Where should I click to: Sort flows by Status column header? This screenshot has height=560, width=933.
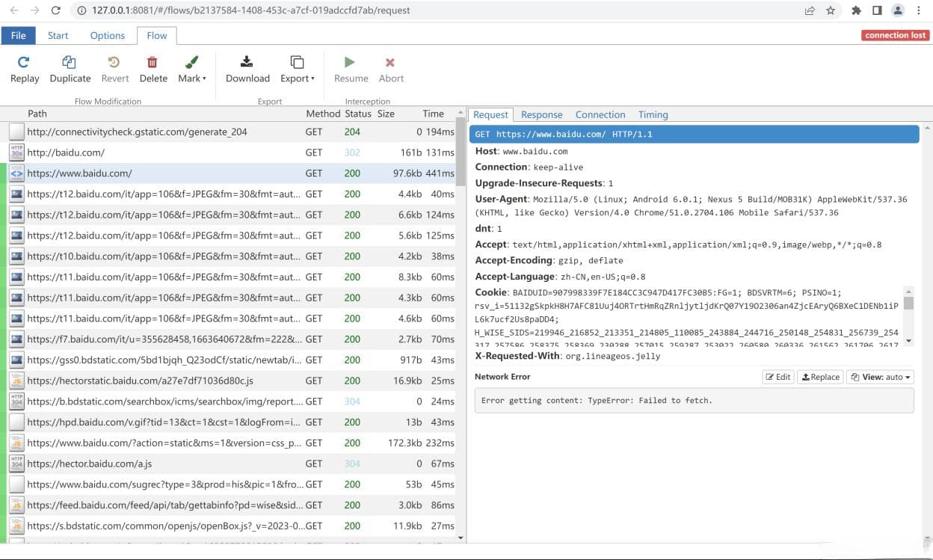(358, 114)
